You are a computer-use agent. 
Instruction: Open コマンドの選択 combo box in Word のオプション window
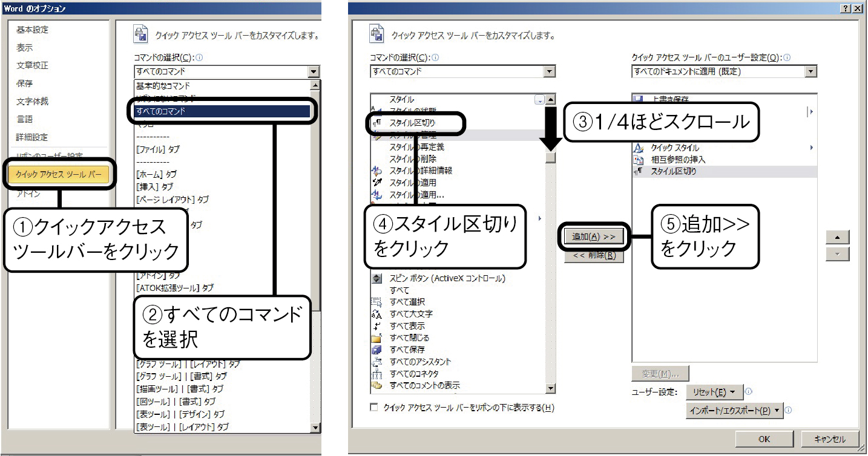[226, 72]
